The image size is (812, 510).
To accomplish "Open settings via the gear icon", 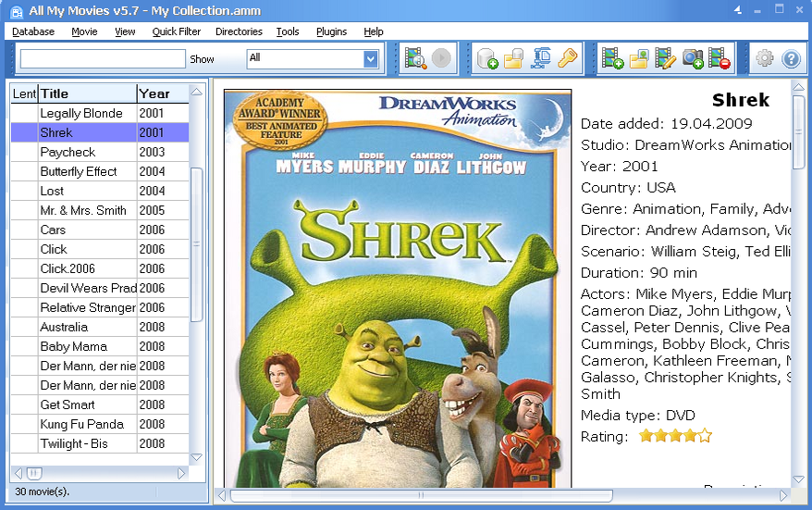I will (x=764, y=58).
